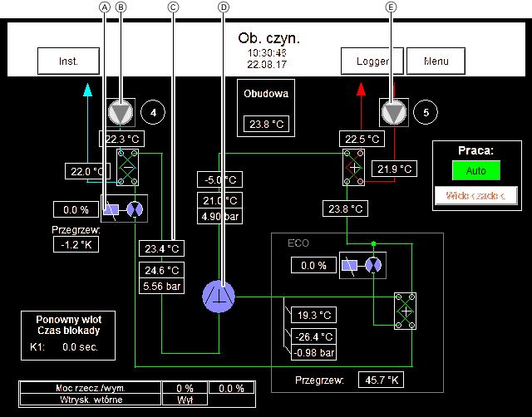Click the round ECO expansion valve symbol
Image resolution: width=532 pixels, height=417 pixels.
coord(373,265)
